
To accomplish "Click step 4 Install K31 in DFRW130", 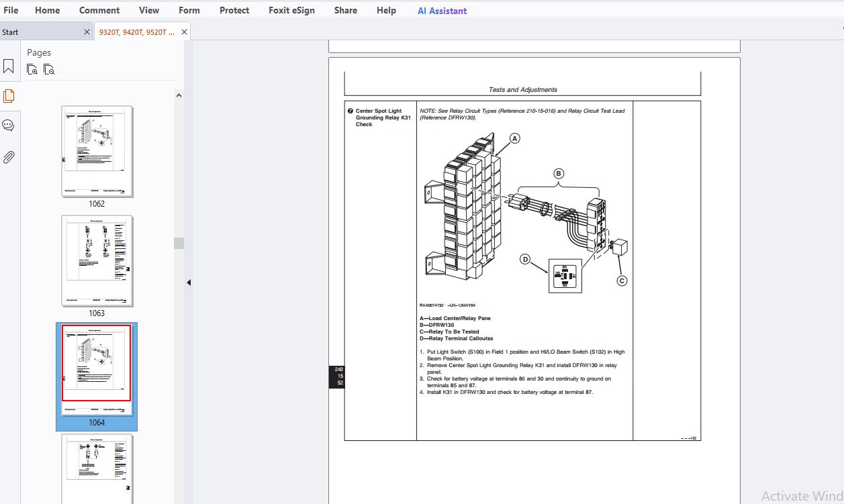I will coord(507,392).
